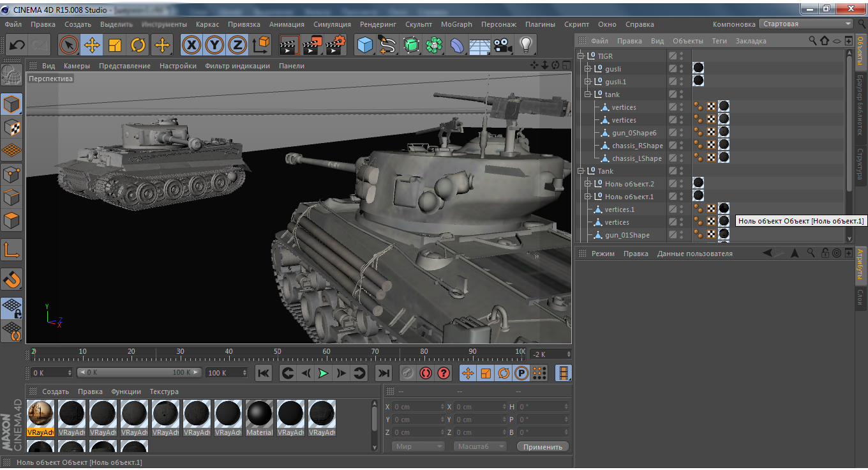Render to Picture Viewer

313,45
